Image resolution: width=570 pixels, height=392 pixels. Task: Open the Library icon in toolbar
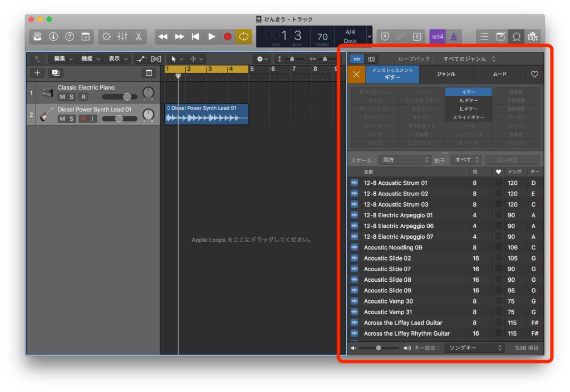click(x=37, y=37)
